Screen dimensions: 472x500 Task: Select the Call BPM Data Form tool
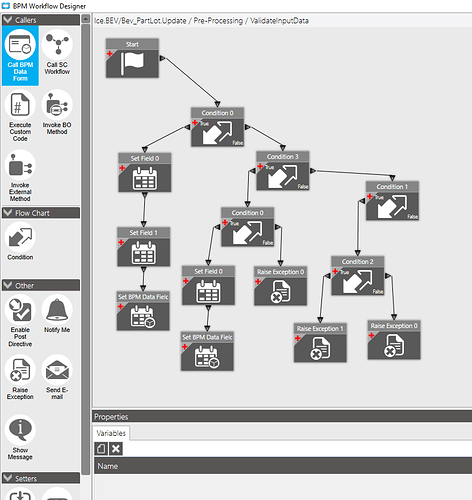tap(20, 56)
